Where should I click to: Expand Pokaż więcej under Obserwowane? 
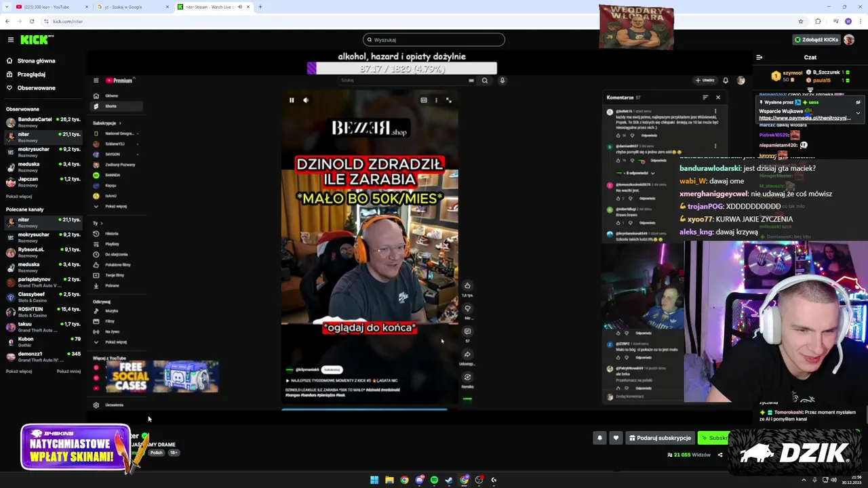click(x=19, y=197)
